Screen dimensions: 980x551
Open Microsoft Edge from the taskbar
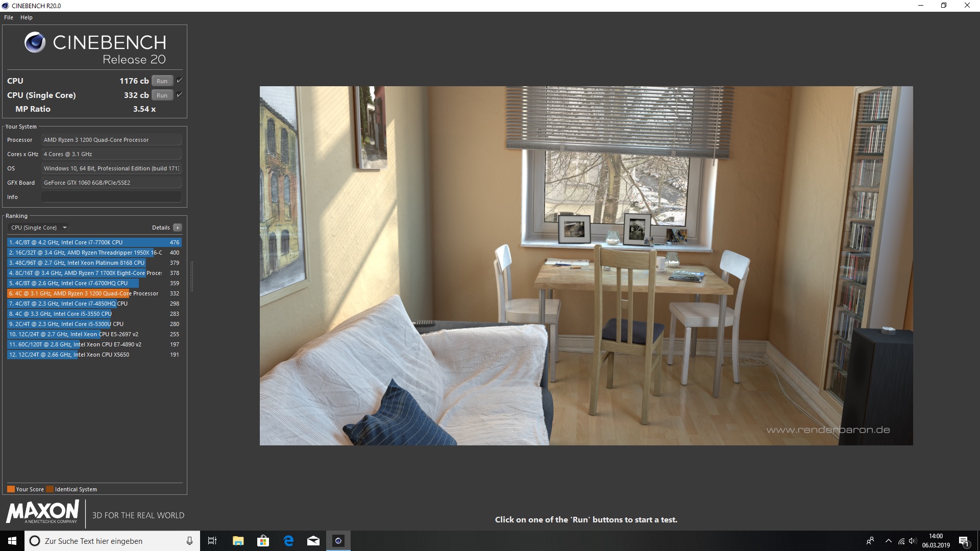pyautogui.click(x=288, y=541)
